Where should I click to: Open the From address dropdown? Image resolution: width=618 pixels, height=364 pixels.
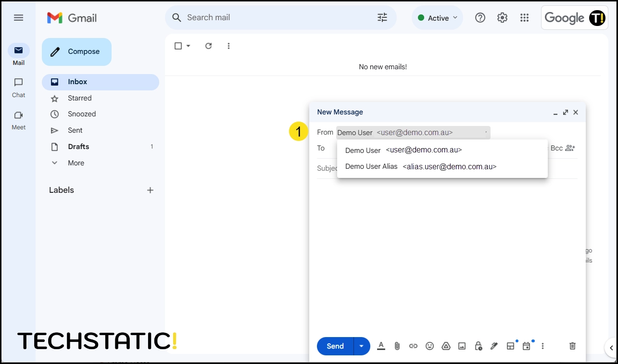pyautogui.click(x=413, y=132)
